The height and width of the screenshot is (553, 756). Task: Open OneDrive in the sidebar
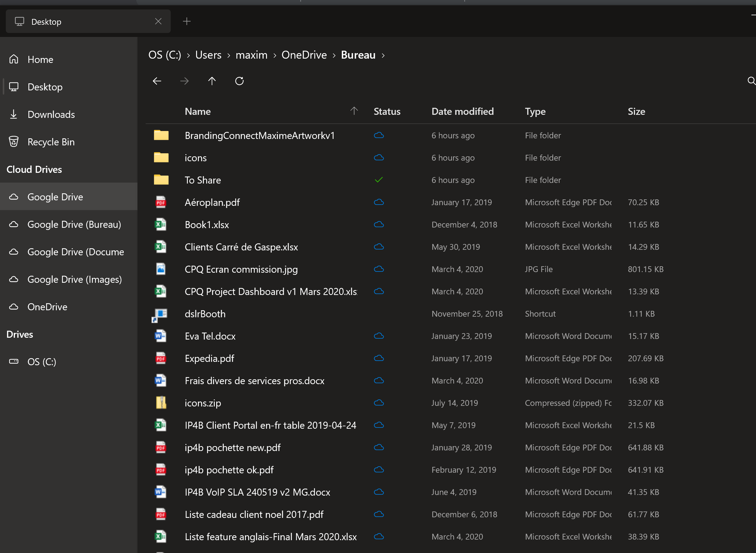click(69, 307)
